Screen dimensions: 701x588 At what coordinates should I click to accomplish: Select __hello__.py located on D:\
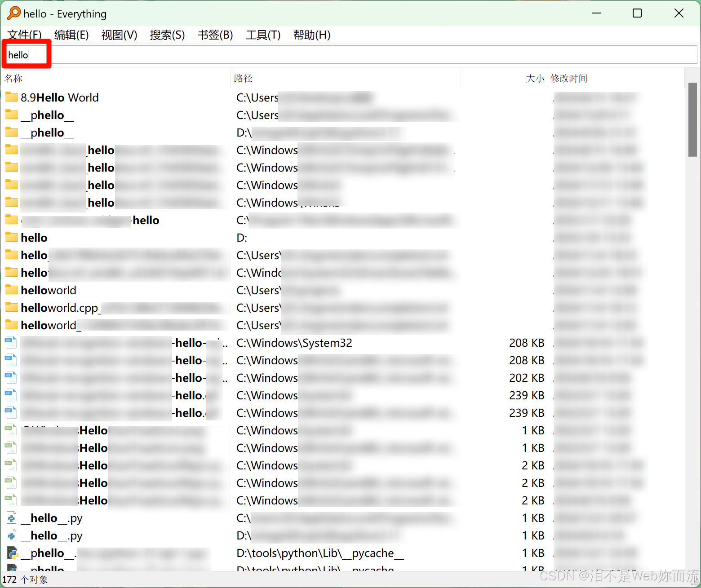52,535
